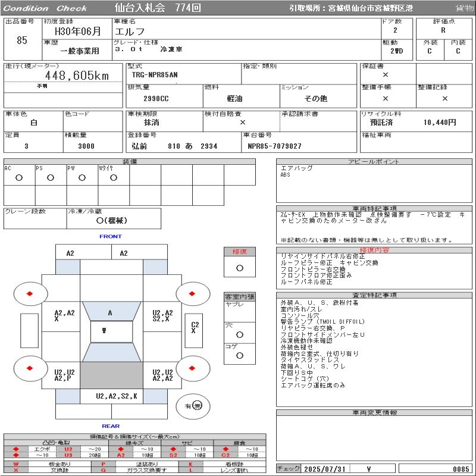This screenshot has width=476, height=476.
Task: Click the side box marked C2 X
Action: (x=194, y=331)
